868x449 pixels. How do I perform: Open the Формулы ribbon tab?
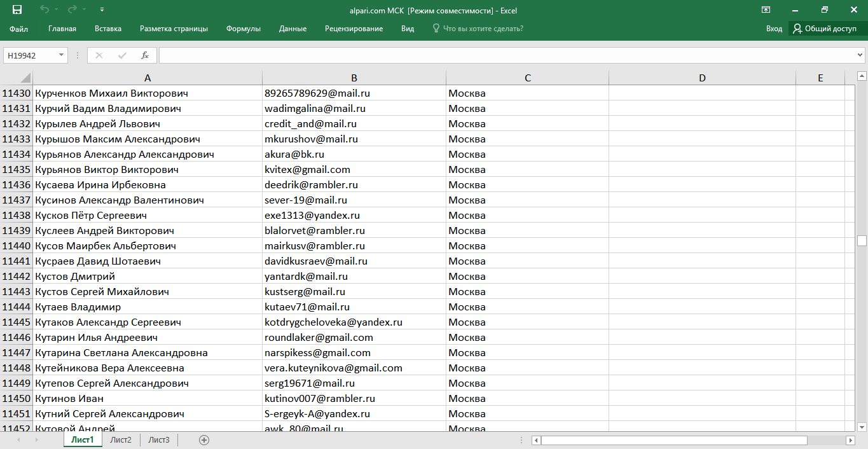coord(243,29)
